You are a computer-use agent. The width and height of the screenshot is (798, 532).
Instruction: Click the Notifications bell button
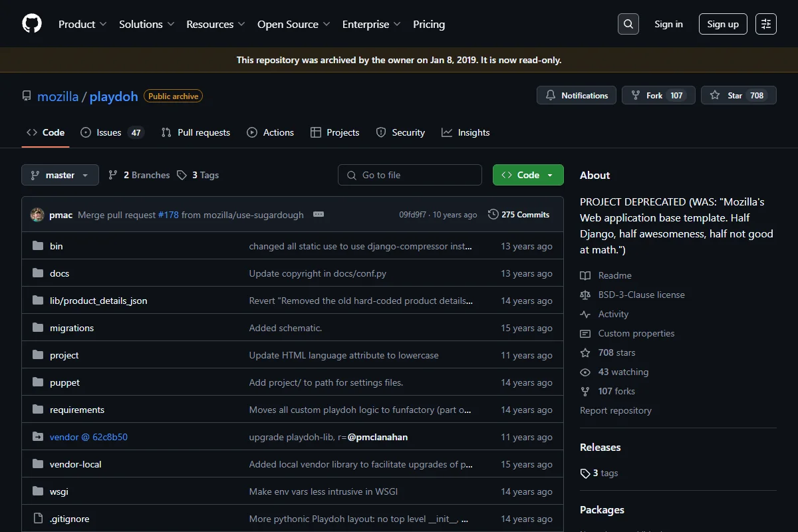tap(577, 95)
